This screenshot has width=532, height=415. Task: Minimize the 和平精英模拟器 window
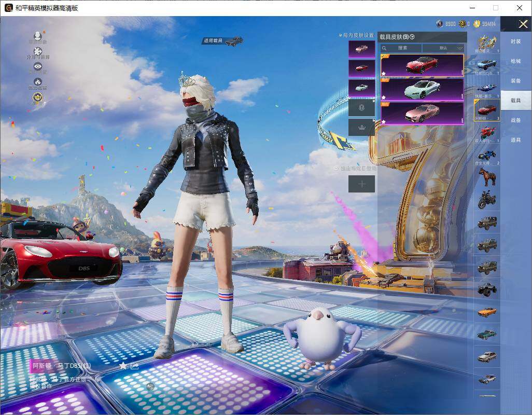pos(472,8)
